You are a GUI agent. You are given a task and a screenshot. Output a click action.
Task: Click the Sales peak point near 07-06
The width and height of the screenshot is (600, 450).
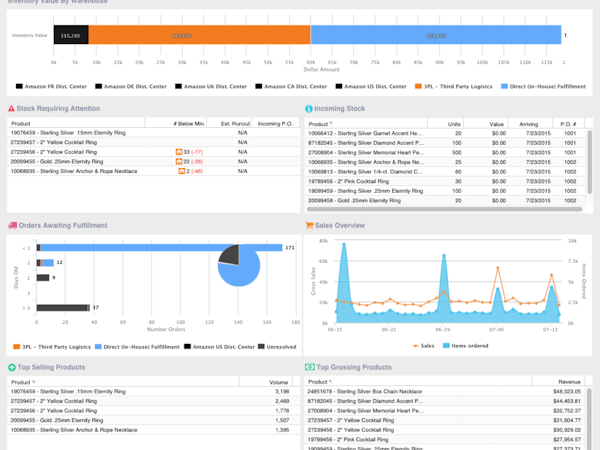498,268
